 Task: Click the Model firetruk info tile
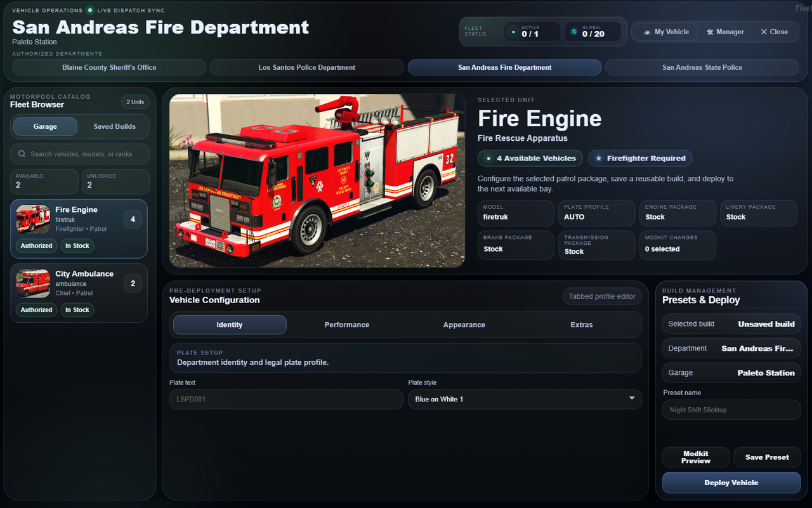coord(516,213)
